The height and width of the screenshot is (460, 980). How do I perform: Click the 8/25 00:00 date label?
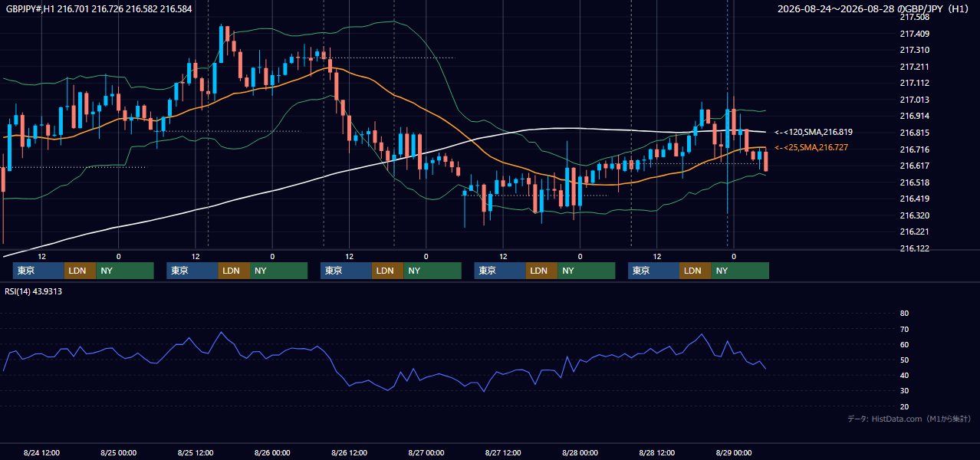(x=118, y=452)
